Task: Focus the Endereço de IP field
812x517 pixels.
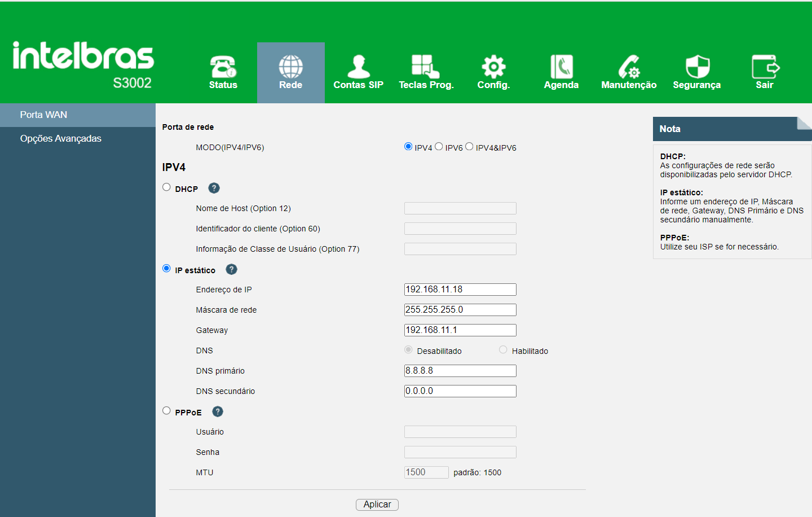Action: [x=460, y=290]
